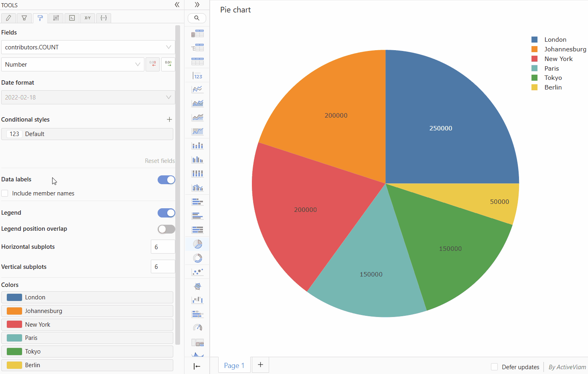Image resolution: width=588 pixels, height=374 pixels.
Task: Disable the Data labels toggle
Action: [x=166, y=180]
